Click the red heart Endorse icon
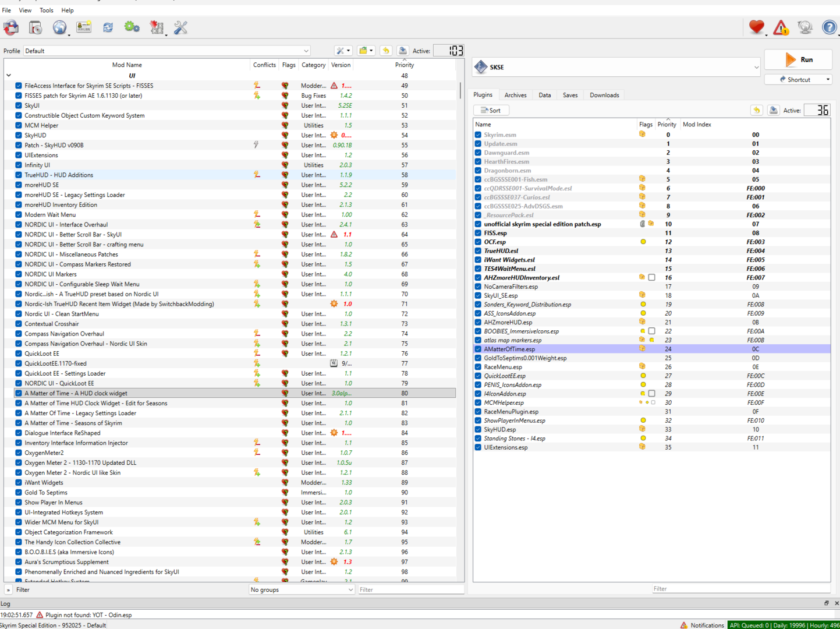Screen dimensions: 840x629 757,27
